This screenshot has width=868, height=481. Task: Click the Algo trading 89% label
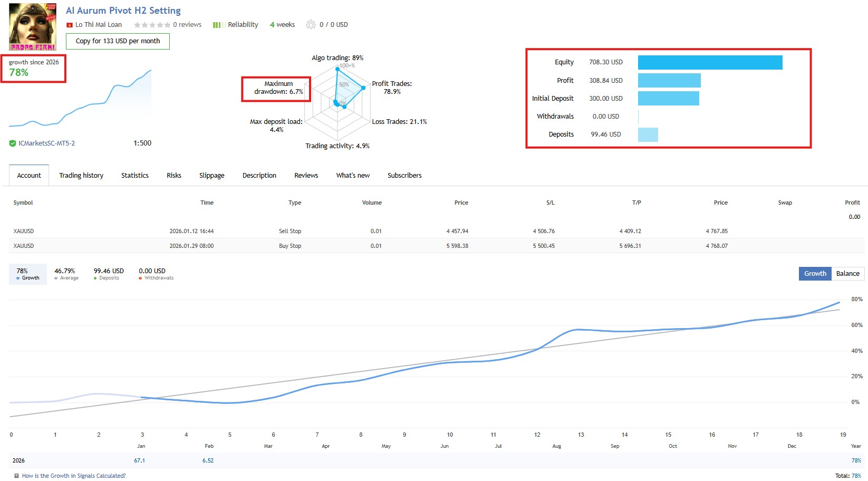click(337, 58)
